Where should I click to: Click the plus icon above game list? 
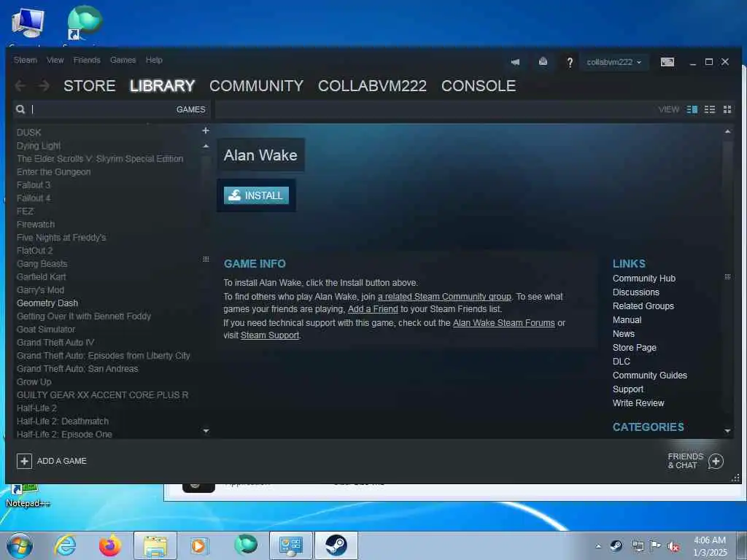[x=206, y=131]
